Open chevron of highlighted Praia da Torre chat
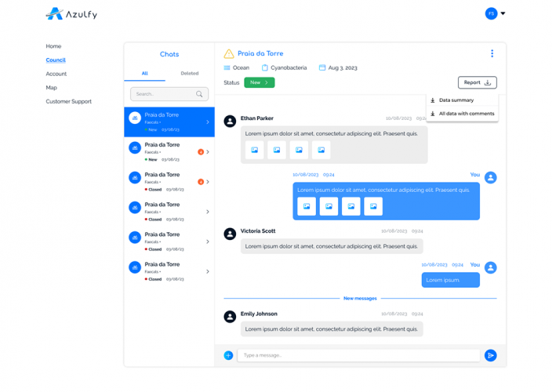 [208, 122]
